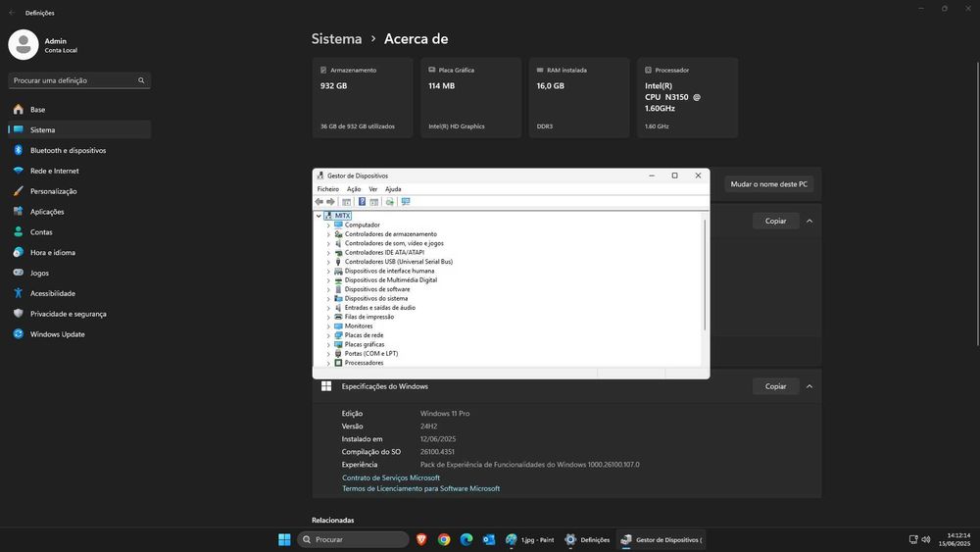Viewport: 980px width, 552px height.
Task: Click Copiar button for Especificações do Windows
Action: click(x=775, y=386)
